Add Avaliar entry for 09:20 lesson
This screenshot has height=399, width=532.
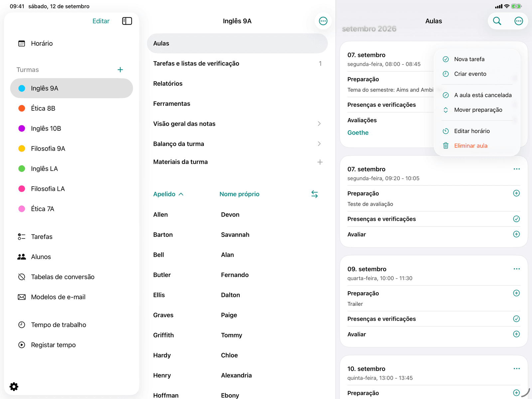tap(516, 234)
